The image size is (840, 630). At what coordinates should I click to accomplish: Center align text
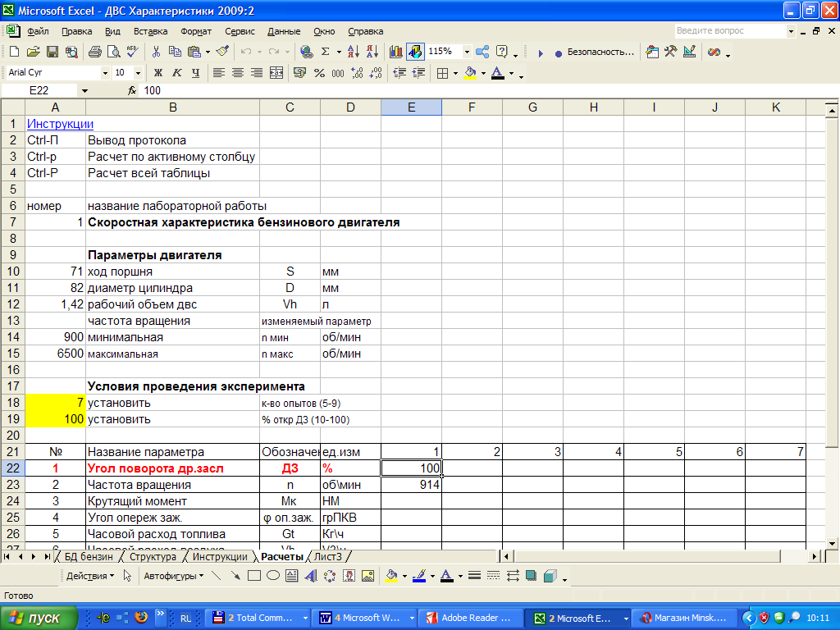[x=238, y=73]
